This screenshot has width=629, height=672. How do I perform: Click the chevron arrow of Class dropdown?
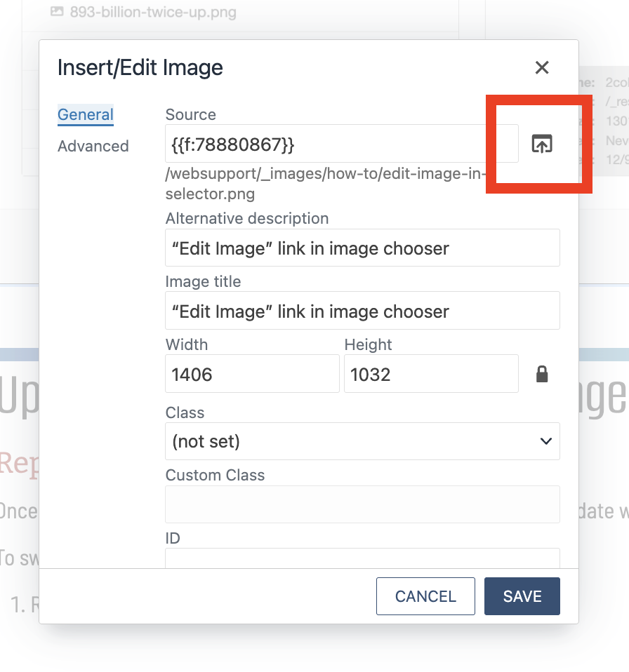pyautogui.click(x=546, y=441)
